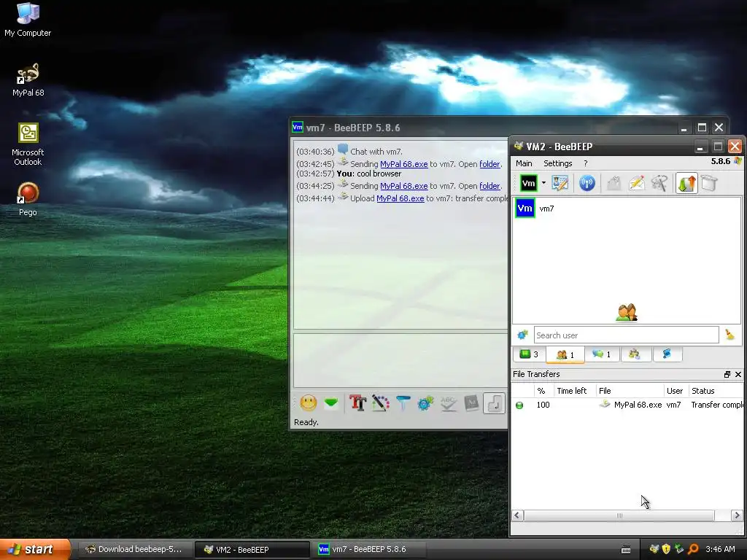This screenshot has height=560, width=747.
Task: Click the blue broadcast antenna icon
Action: [587, 183]
